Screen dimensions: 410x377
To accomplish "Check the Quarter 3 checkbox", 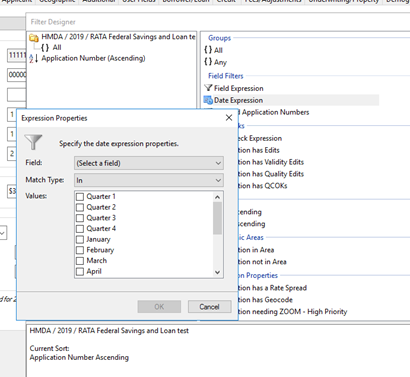I will [x=80, y=218].
